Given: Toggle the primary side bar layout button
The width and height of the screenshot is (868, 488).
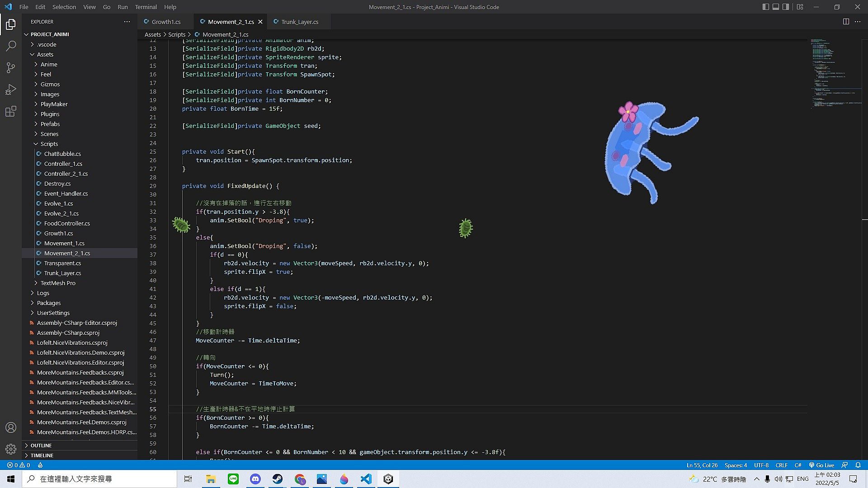Looking at the screenshot, I should tap(765, 7).
